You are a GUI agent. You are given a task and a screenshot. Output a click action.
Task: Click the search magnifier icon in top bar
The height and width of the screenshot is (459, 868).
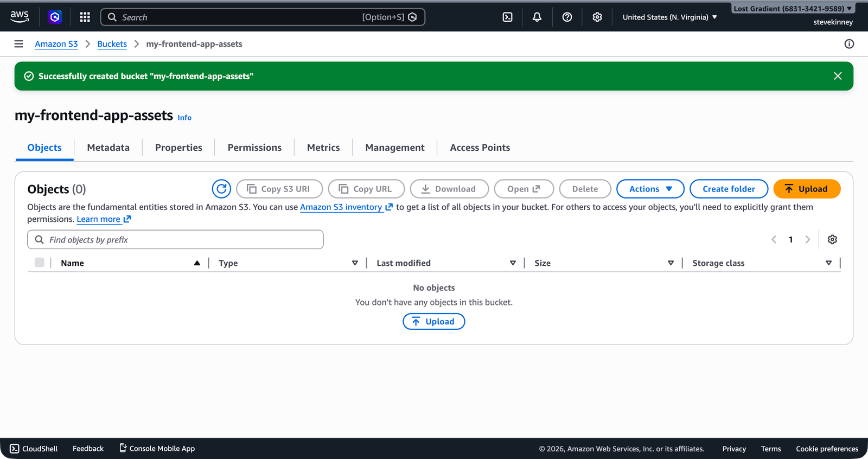point(112,17)
